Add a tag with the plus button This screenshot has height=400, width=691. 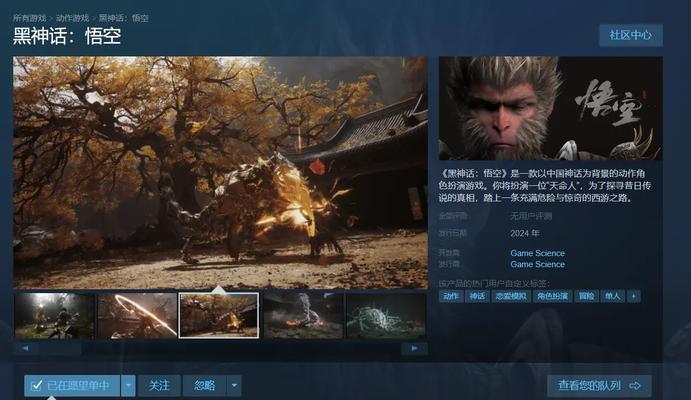pyautogui.click(x=634, y=296)
